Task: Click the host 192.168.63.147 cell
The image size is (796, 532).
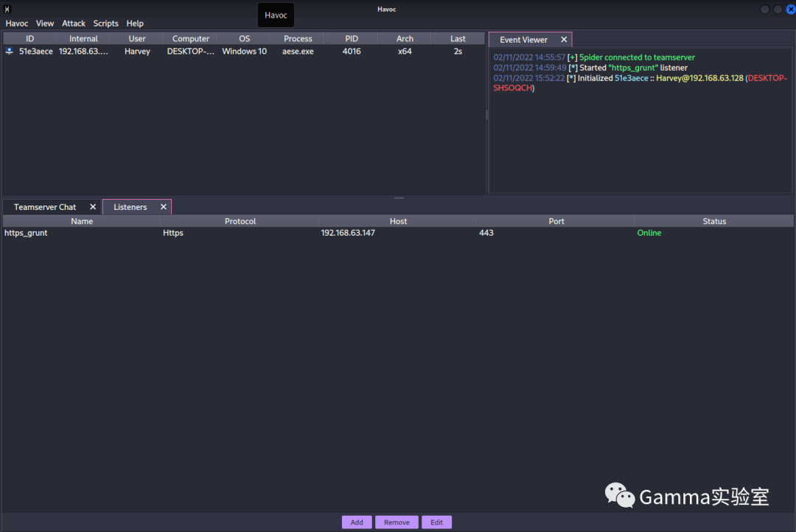Action: (348, 233)
